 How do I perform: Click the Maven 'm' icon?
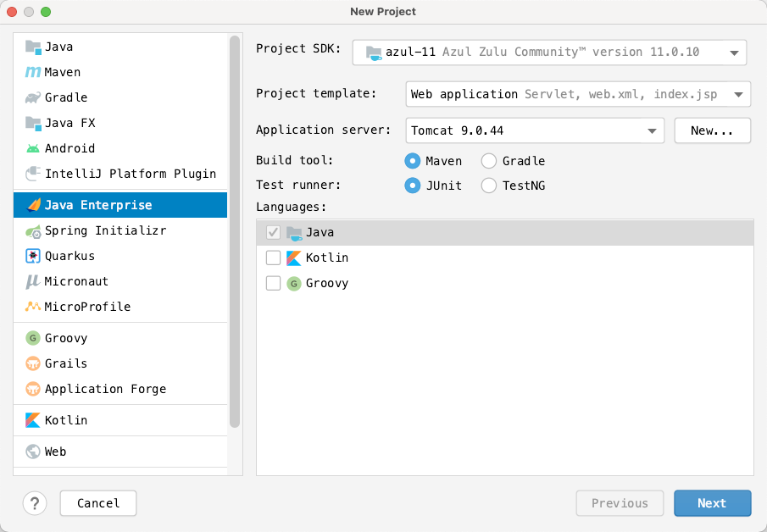coord(33,72)
